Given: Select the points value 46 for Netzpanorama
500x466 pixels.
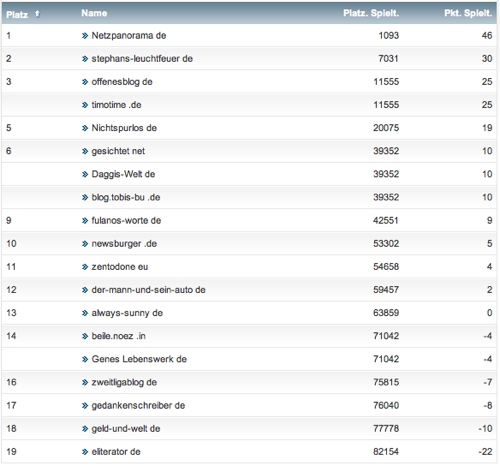Looking at the screenshot, I should click(487, 35).
